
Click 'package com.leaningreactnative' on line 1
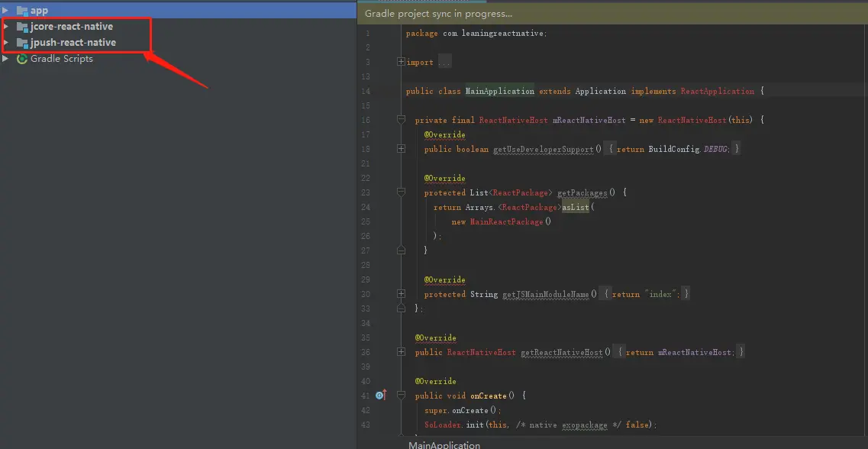point(476,34)
